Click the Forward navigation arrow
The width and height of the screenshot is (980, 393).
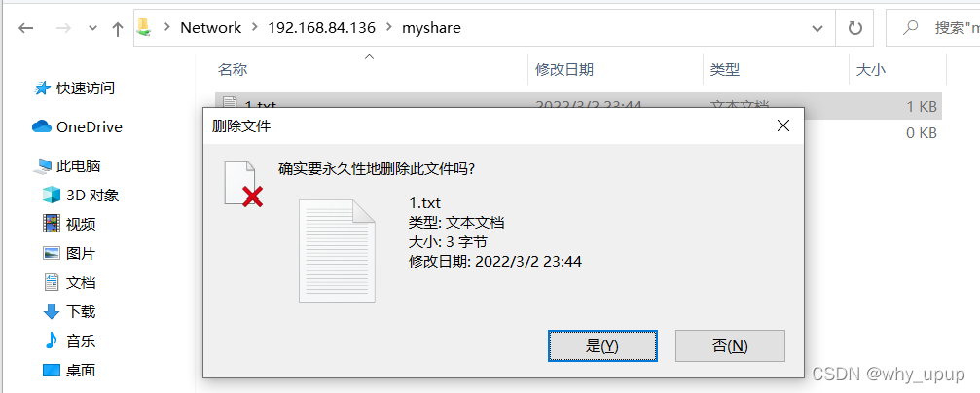(x=63, y=28)
